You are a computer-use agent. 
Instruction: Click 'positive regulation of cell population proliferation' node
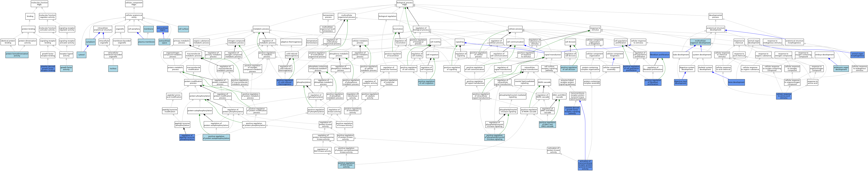[x=631, y=69]
